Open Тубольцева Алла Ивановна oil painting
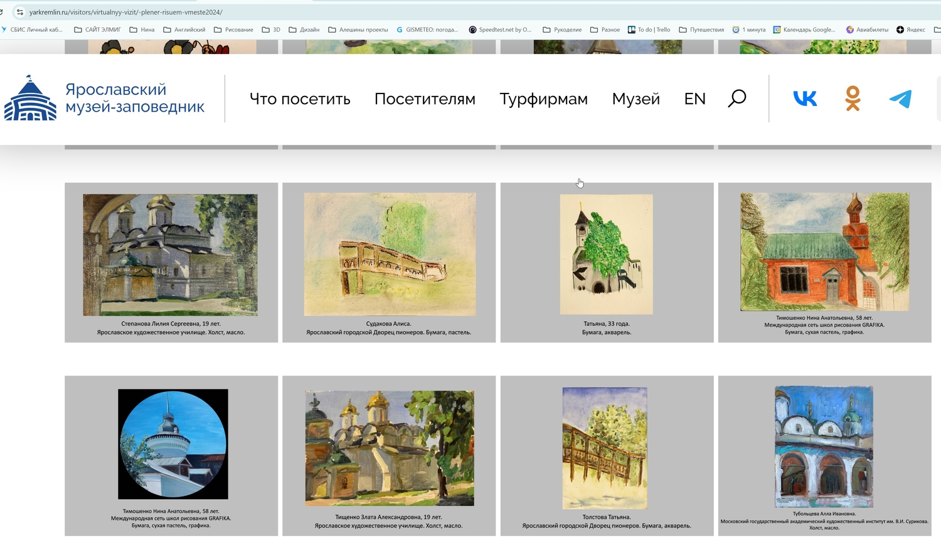The width and height of the screenshot is (941, 560). pos(824,446)
